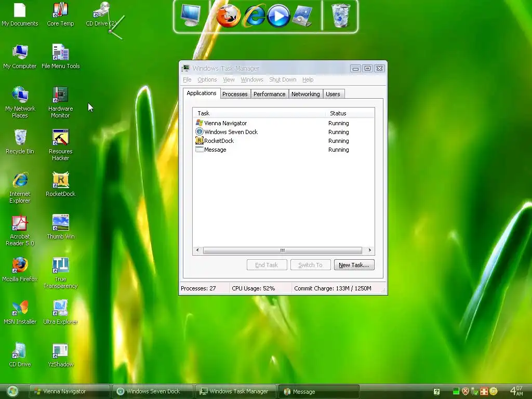532x399 pixels.
Task: Click the New Task... button
Action: point(354,265)
